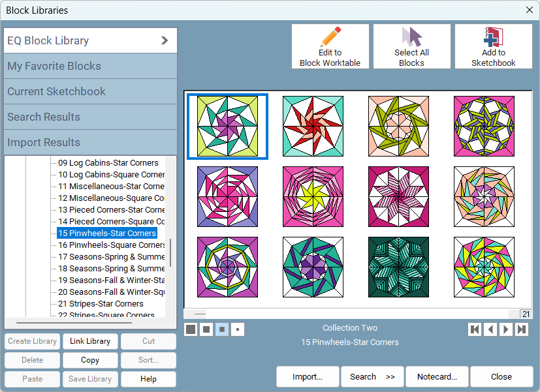Switch to the largest block display size
540x392 pixels.
pyautogui.click(x=191, y=329)
